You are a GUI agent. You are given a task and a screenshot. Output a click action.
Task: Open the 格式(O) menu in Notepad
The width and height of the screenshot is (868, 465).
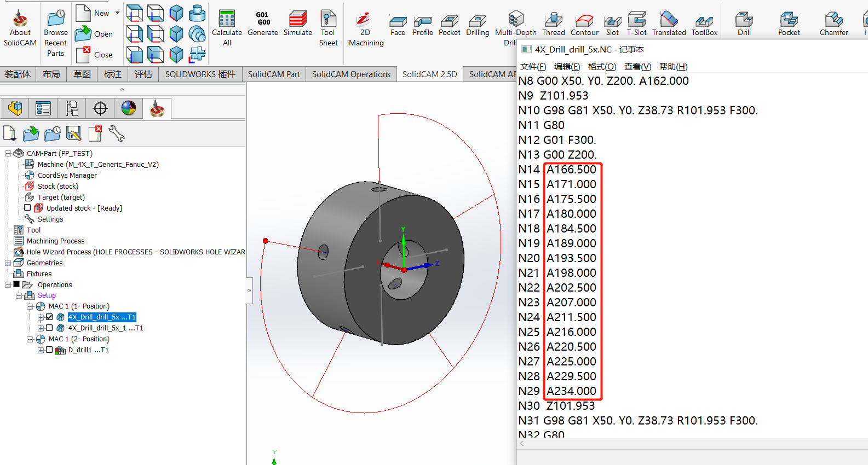[x=602, y=66]
